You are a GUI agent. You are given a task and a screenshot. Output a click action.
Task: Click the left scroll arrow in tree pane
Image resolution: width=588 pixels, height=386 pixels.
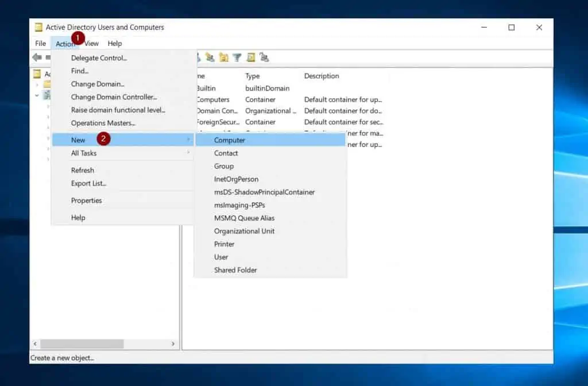pos(35,343)
